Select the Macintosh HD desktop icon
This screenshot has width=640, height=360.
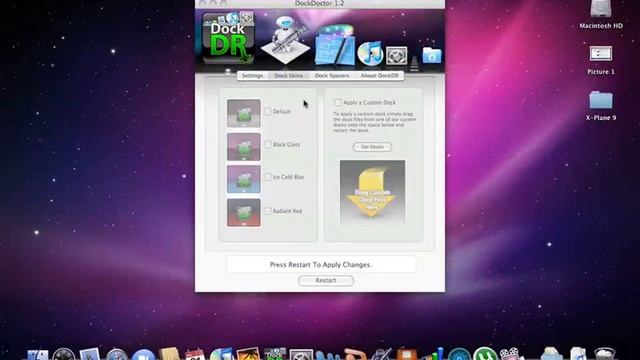(x=601, y=14)
